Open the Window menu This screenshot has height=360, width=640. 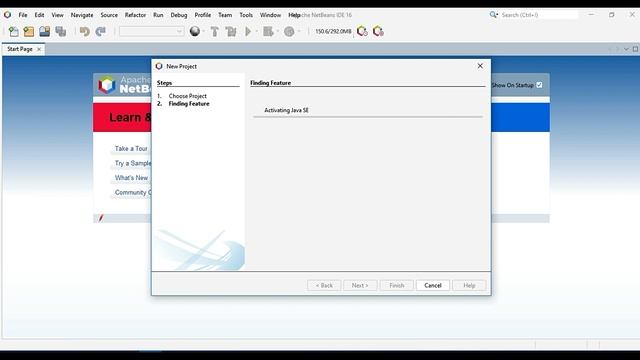coord(270,15)
